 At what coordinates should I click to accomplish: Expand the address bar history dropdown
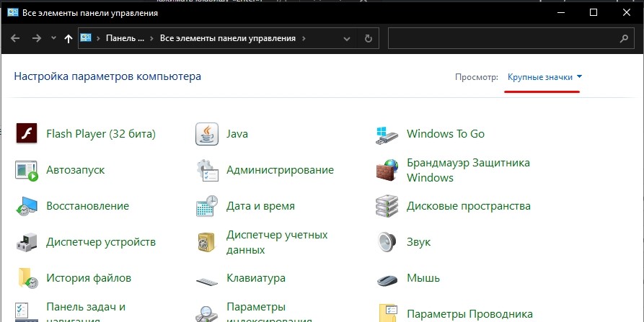[347, 39]
